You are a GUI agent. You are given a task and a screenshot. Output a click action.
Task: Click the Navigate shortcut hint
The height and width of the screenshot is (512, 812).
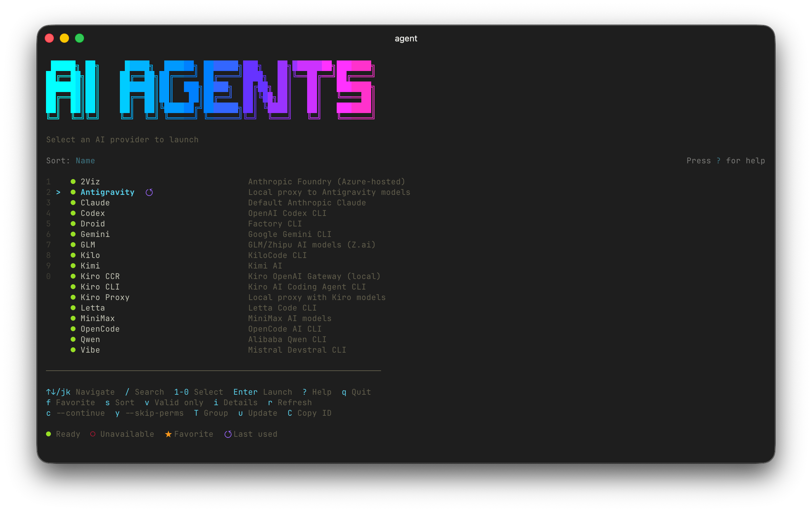click(80, 392)
